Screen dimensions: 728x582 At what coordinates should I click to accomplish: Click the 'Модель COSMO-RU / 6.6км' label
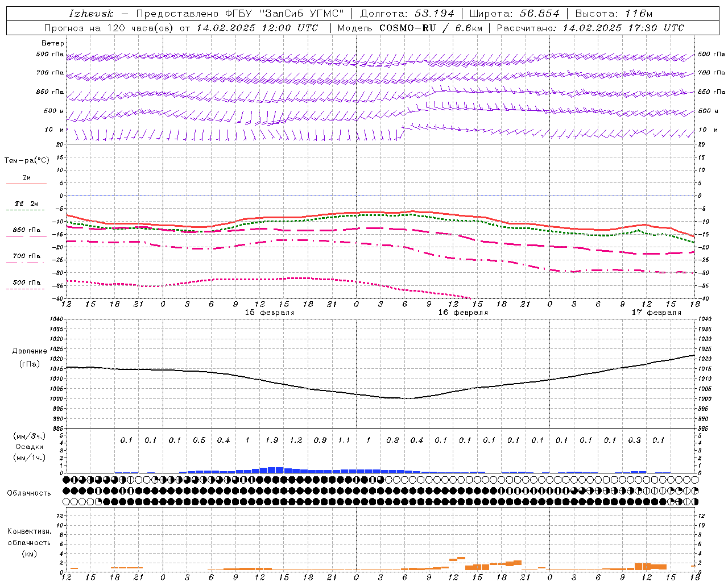410,28
